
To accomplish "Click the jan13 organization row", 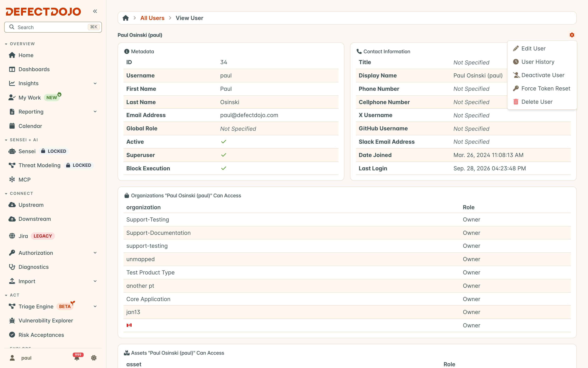I will click(x=347, y=312).
